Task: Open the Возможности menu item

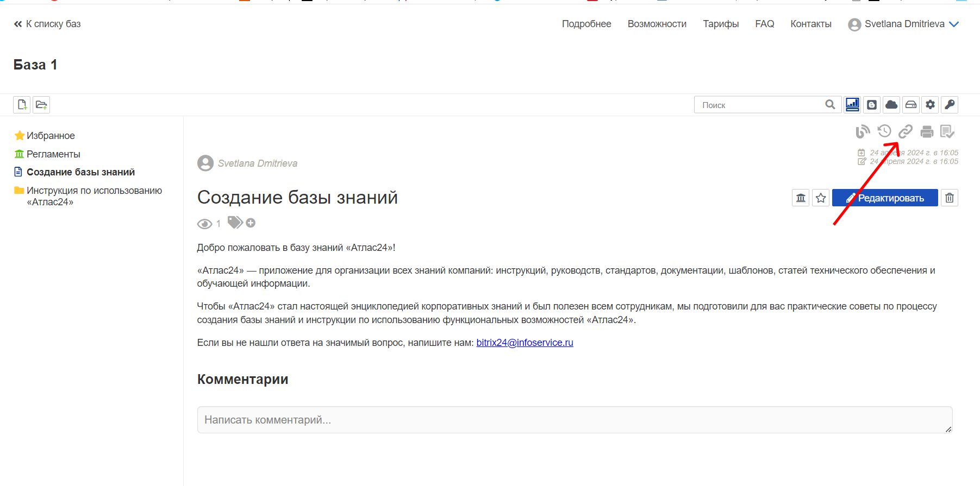Action: tap(657, 24)
